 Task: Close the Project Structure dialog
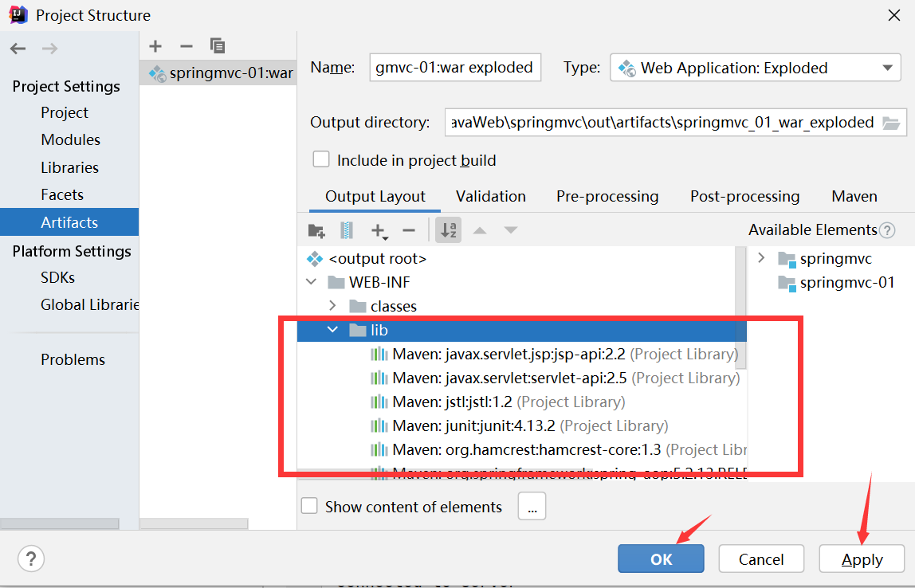[894, 15]
